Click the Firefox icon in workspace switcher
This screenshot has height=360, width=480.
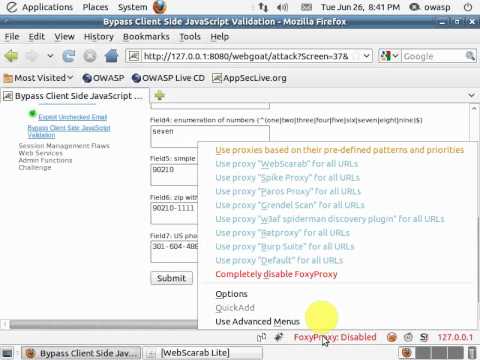(406, 353)
